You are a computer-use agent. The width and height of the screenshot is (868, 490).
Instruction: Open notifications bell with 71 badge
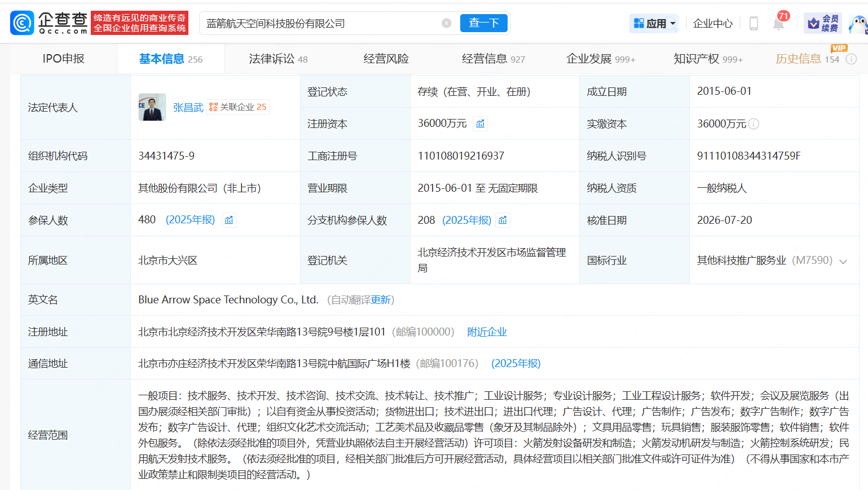tap(779, 23)
